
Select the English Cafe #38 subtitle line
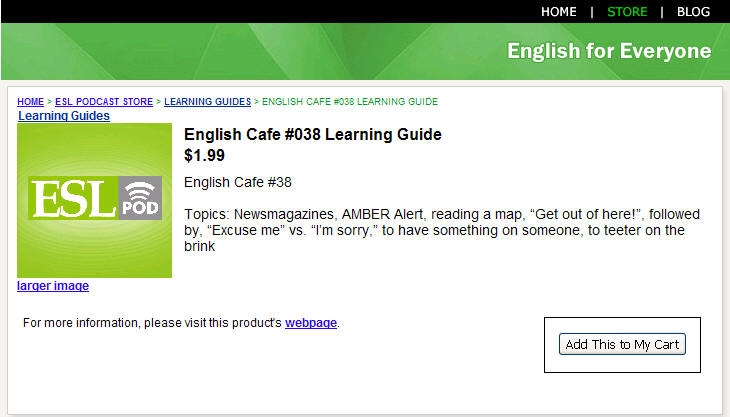pyautogui.click(x=238, y=182)
